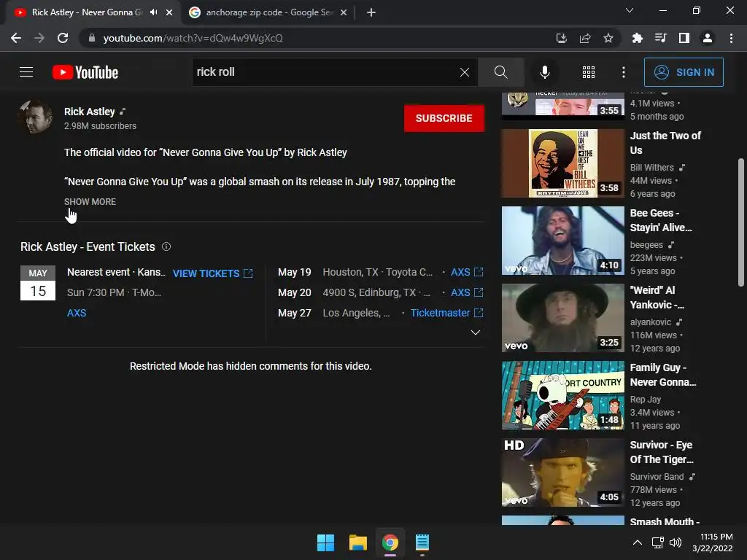
Task: Open the tab search dropdown arrow
Action: (630, 10)
